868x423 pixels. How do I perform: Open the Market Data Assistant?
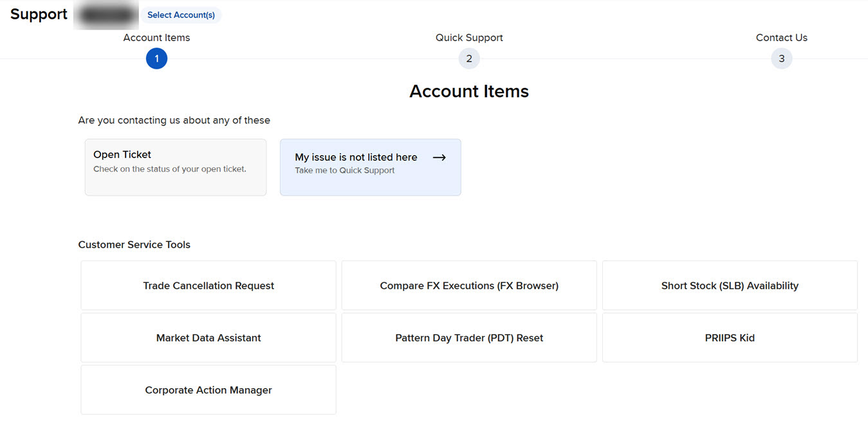pos(208,337)
